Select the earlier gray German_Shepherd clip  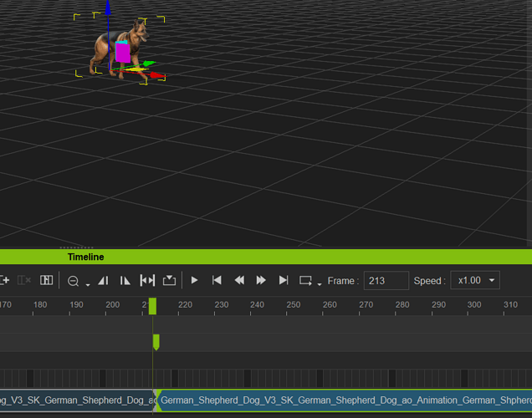point(76,400)
